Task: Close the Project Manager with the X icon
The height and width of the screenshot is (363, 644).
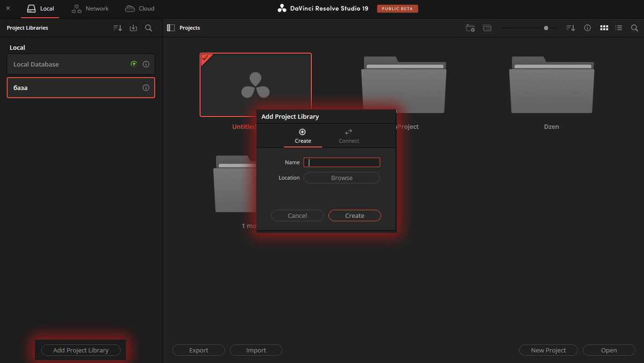Action: [8, 9]
